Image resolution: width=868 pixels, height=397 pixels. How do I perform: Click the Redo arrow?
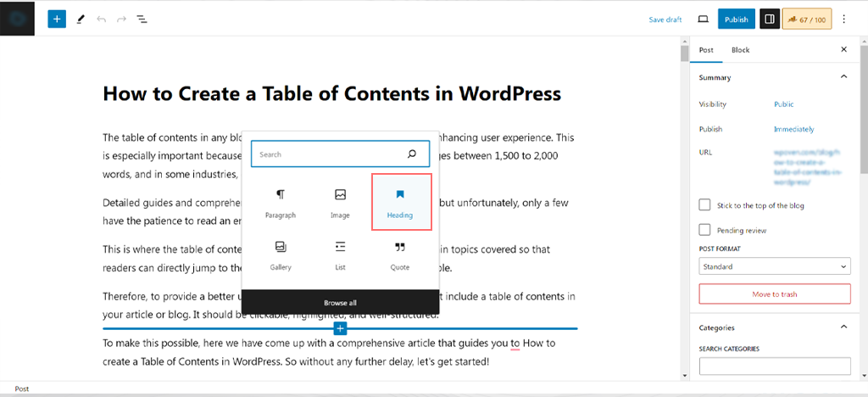[122, 20]
